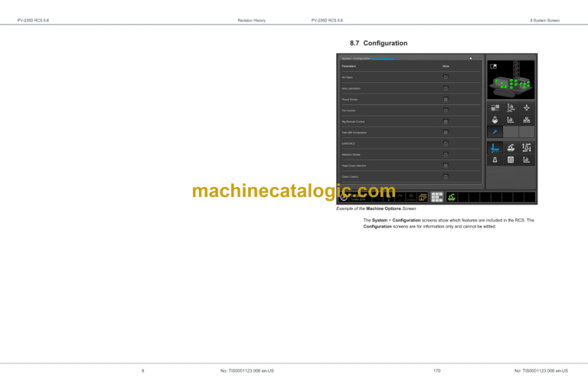Toggle the EARS MC2 checkbox
588x381 pixels.
(x=446, y=143)
